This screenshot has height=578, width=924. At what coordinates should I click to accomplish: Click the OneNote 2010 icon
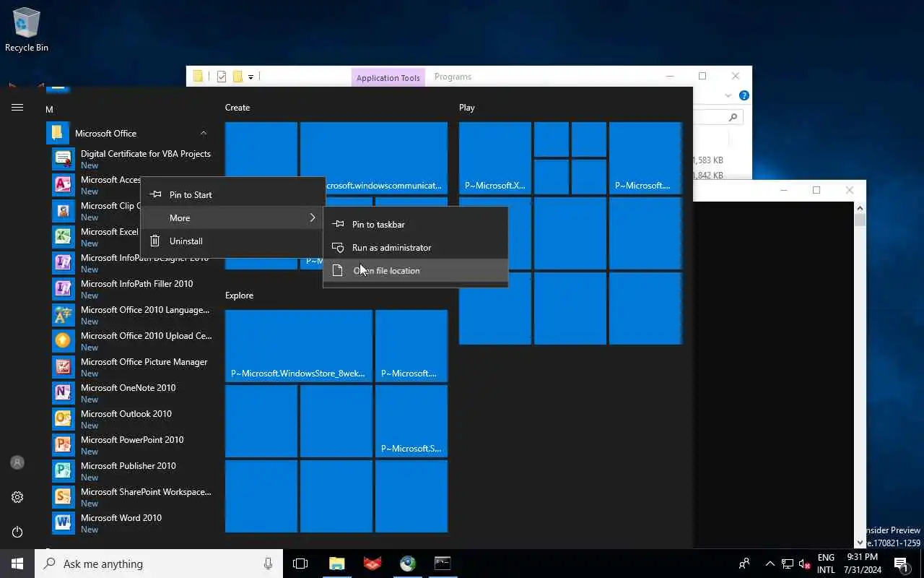[64, 393]
